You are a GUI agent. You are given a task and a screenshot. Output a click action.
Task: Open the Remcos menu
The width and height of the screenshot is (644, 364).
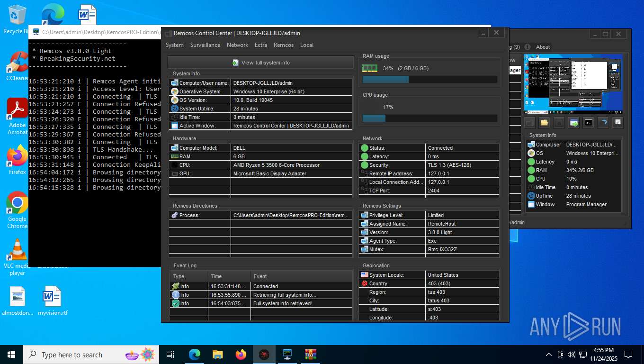point(284,45)
